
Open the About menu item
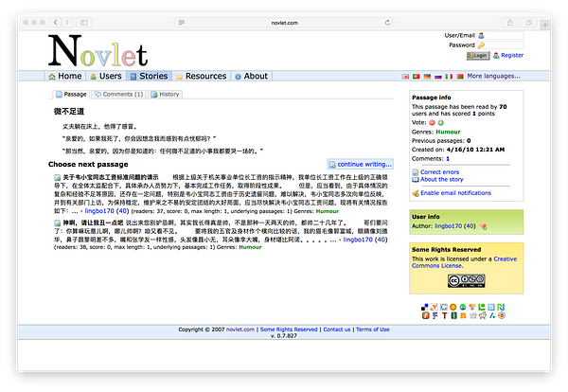tap(252, 76)
